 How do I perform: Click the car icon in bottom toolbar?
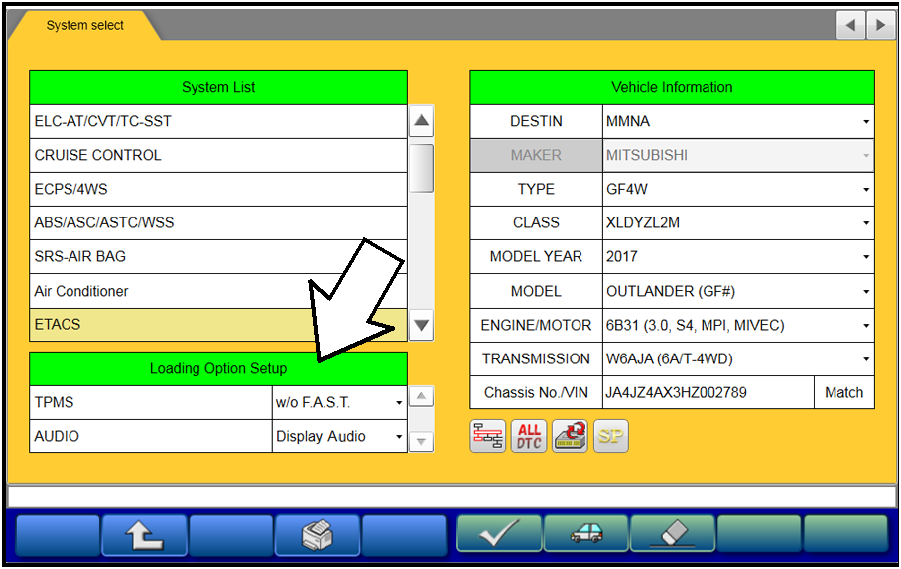pyautogui.click(x=586, y=534)
